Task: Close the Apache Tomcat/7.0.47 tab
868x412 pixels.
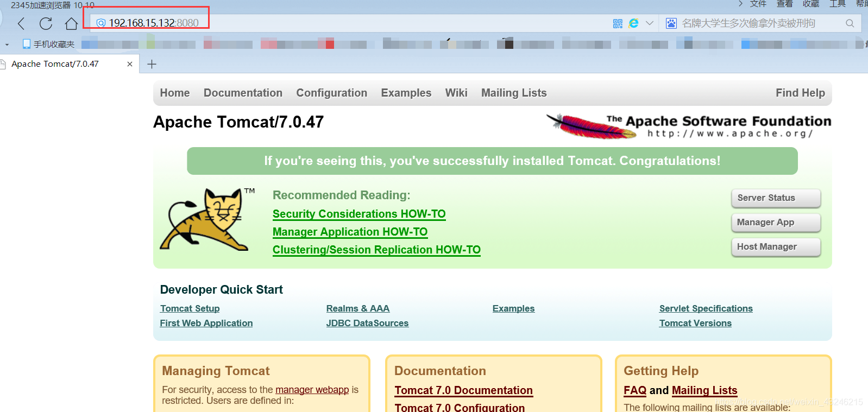Action: click(x=130, y=64)
